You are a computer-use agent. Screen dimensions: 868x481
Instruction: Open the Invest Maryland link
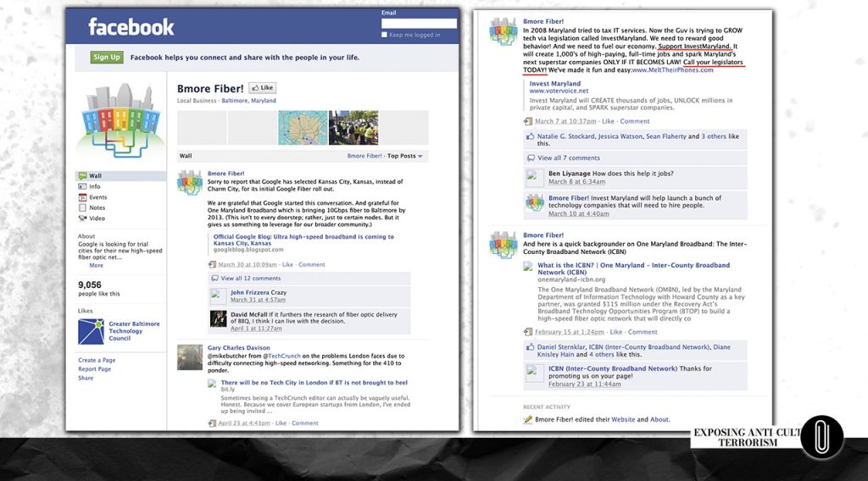[554, 84]
